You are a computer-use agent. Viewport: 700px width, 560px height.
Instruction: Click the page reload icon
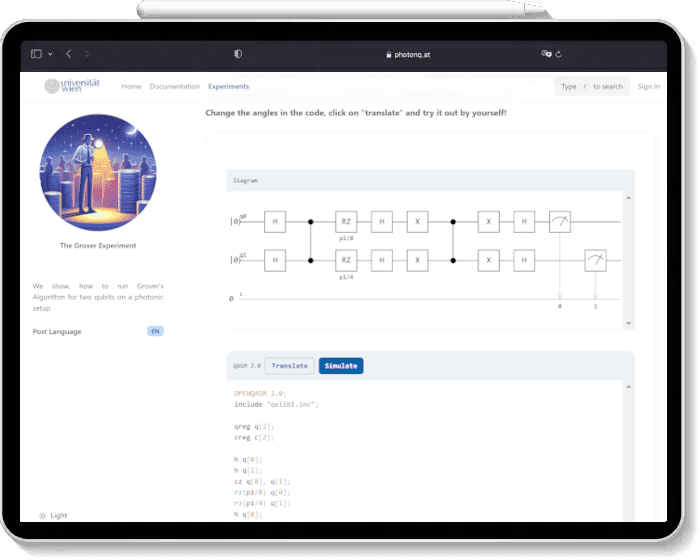(x=559, y=54)
